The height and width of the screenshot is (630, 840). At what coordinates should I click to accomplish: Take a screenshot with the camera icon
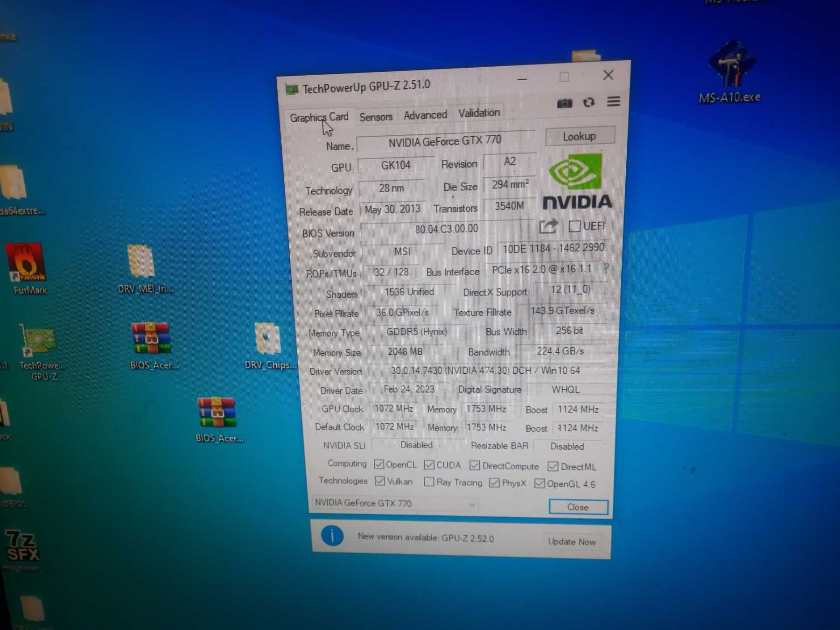pyautogui.click(x=564, y=103)
